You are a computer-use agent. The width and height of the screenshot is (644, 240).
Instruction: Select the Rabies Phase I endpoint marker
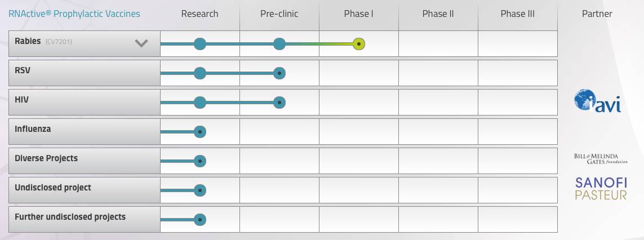(x=359, y=44)
